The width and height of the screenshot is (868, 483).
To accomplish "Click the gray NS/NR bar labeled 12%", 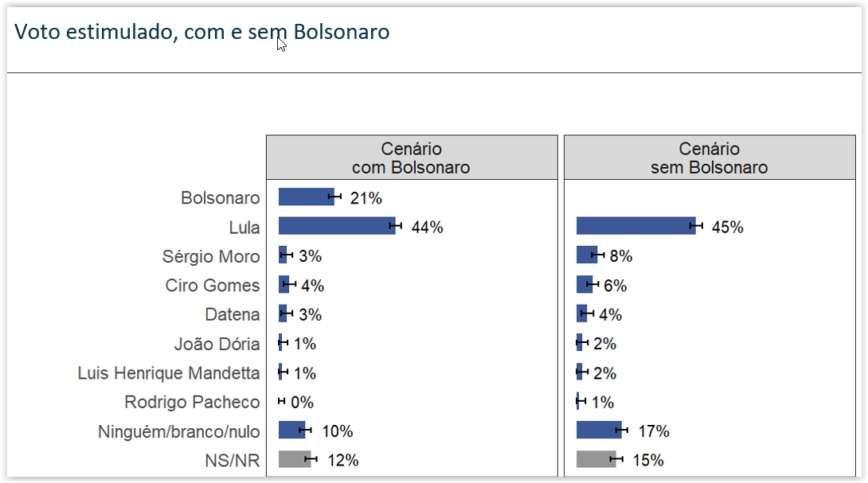I will click(294, 459).
